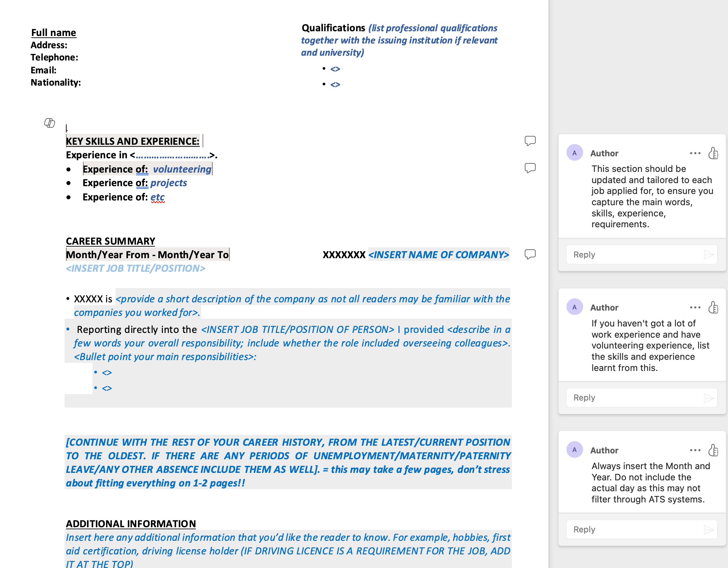Click the Author avatar on first comment
The height and width of the screenshot is (568, 728).
(x=574, y=153)
